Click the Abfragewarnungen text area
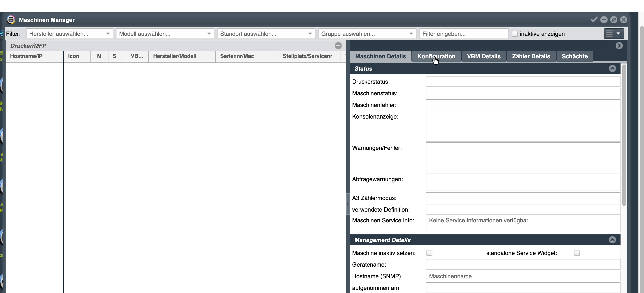The height and width of the screenshot is (293, 644). tap(523, 182)
